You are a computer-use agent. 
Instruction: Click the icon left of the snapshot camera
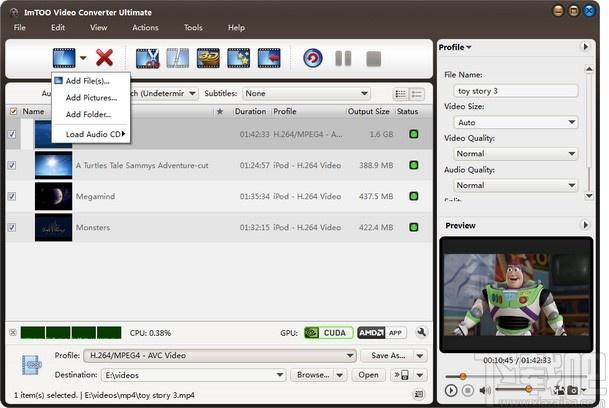559,390
